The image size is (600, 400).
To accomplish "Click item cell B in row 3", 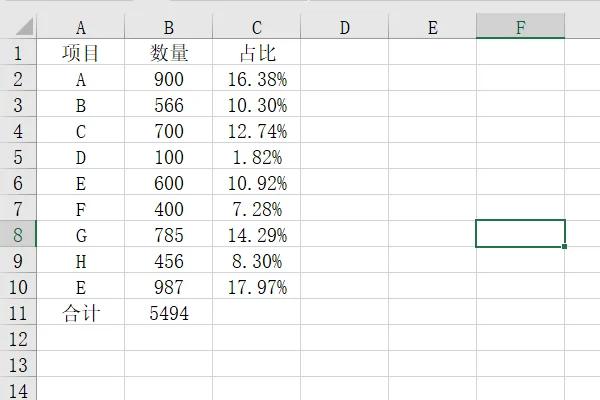I will point(80,104).
